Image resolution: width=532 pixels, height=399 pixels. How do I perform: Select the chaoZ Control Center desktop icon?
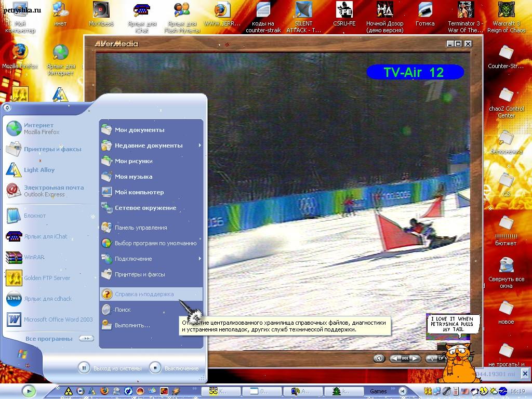click(x=506, y=102)
